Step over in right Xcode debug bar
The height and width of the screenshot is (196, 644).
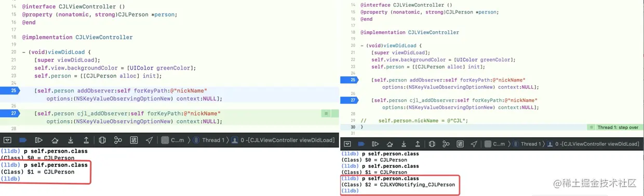click(389, 144)
